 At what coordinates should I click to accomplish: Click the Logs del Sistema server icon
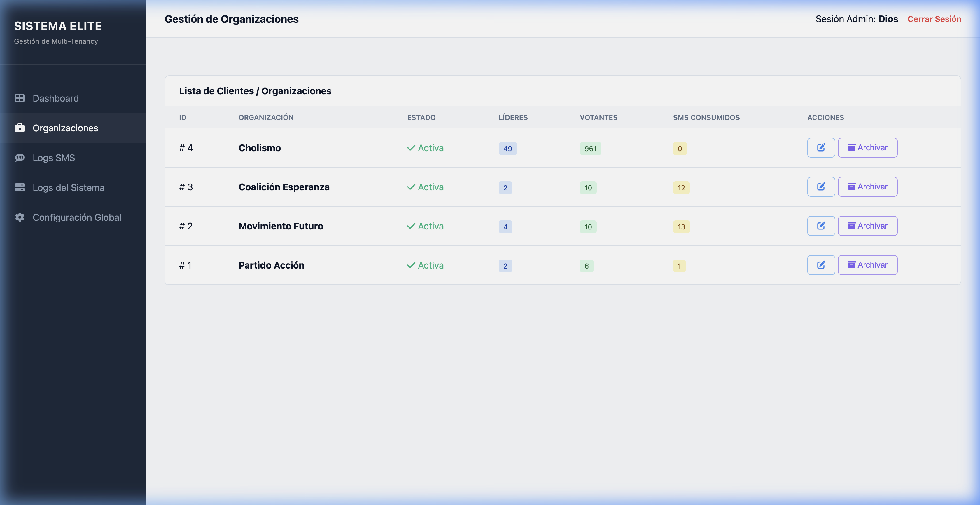[20, 187]
